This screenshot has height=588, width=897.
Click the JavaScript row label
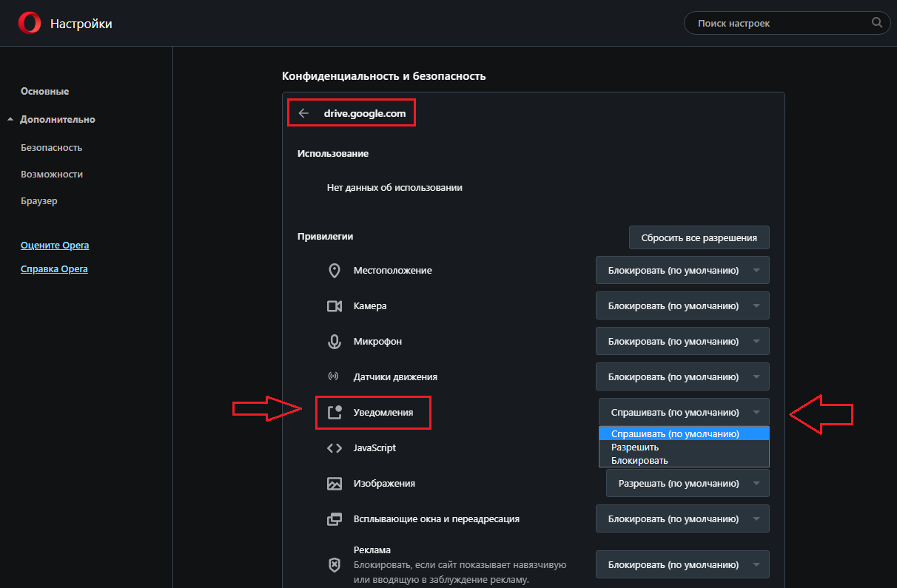coord(374,448)
